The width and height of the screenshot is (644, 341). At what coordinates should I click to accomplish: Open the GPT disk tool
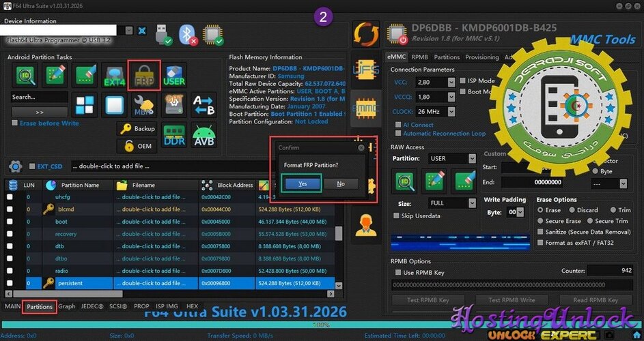(x=174, y=104)
